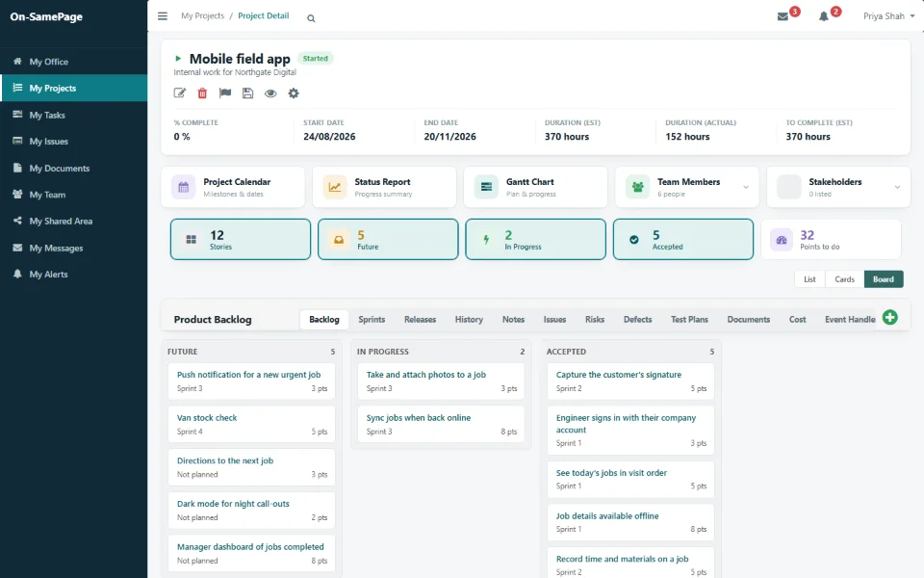The image size is (924, 578).
Task: Click the 'Started' status badge
Action: [x=316, y=59]
